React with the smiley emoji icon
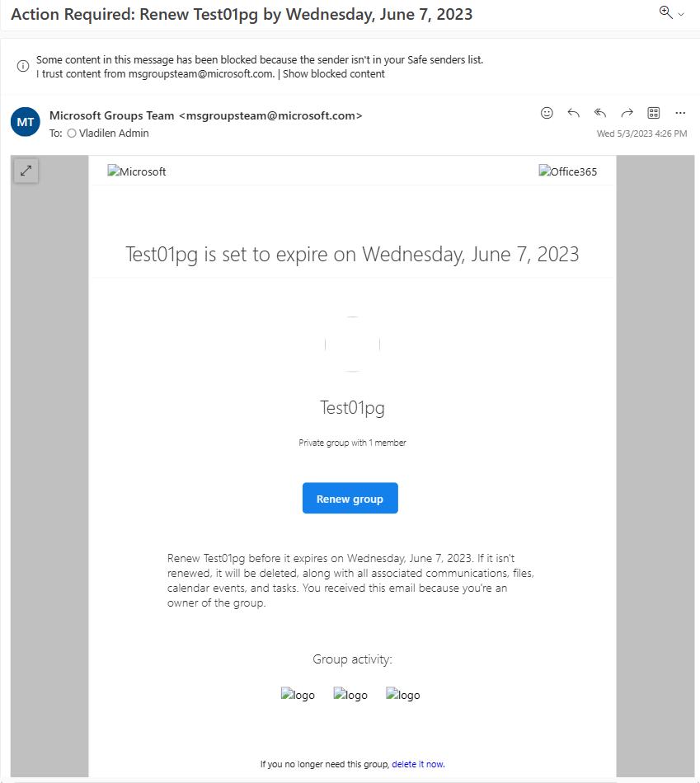Viewport: 700px width, 783px height. (x=547, y=113)
